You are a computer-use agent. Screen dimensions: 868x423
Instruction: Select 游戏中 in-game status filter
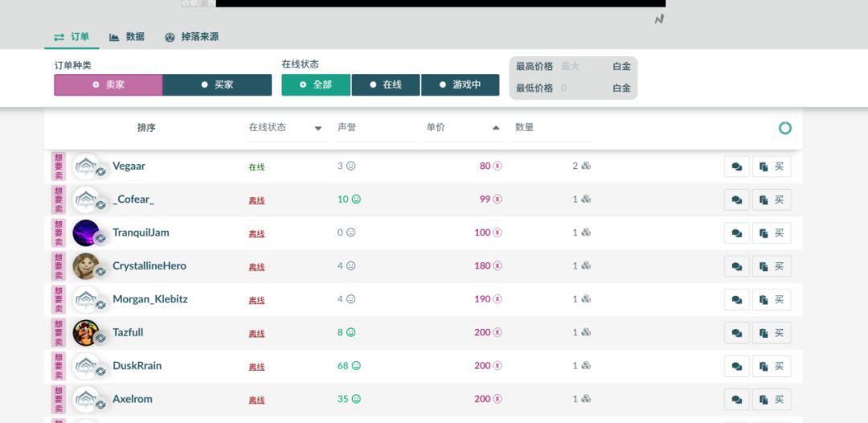pos(460,84)
